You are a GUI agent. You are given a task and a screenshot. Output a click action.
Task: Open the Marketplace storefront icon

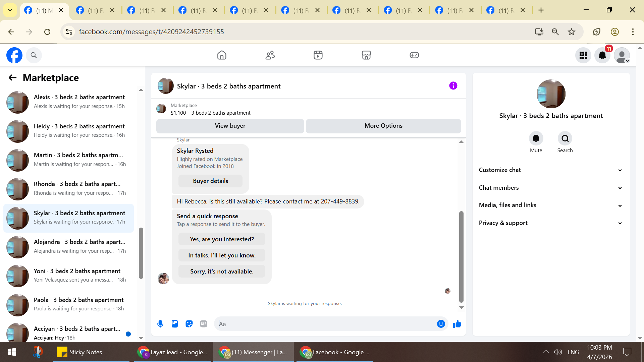click(366, 55)
